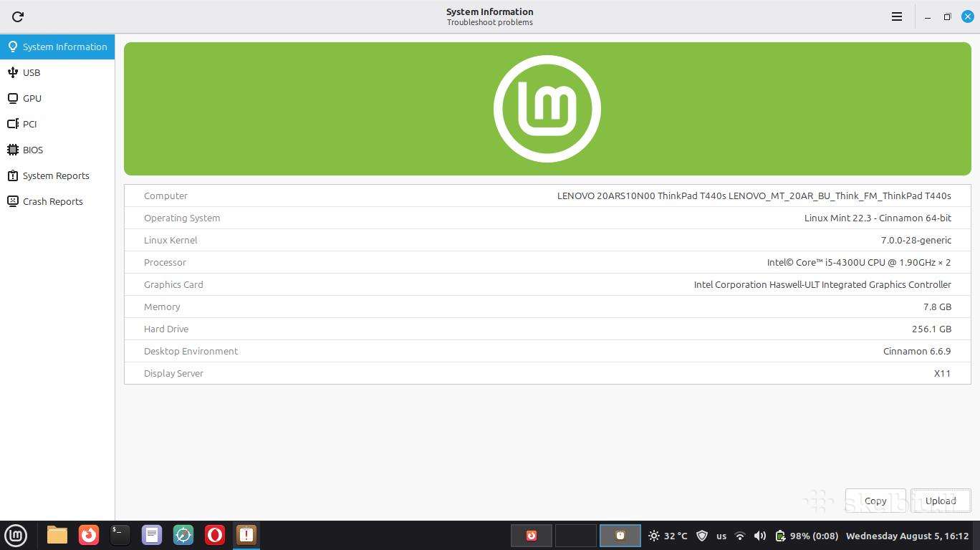
Task: Open the Linux Mint start menu
Action: [x=16, y=535]
